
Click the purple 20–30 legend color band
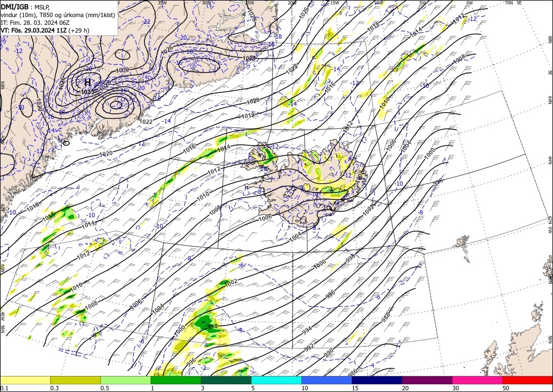tap(427, 380)
